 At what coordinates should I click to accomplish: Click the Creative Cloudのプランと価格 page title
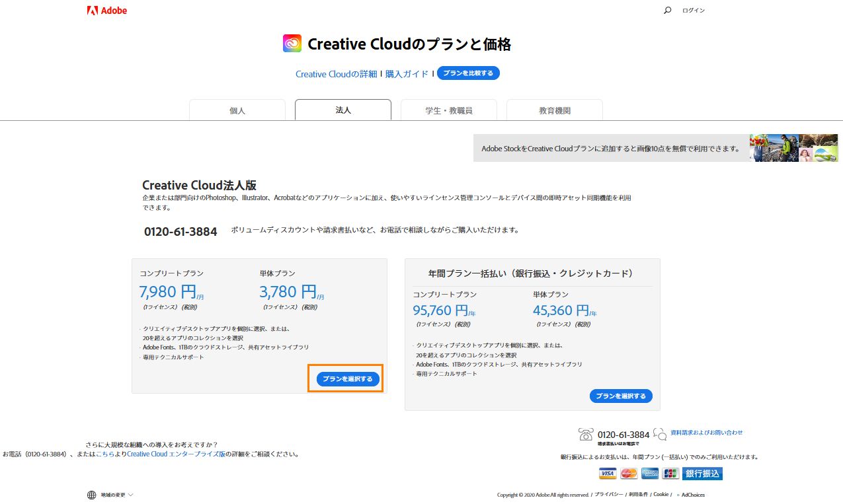pyautogui.click(x=409, y=44)
